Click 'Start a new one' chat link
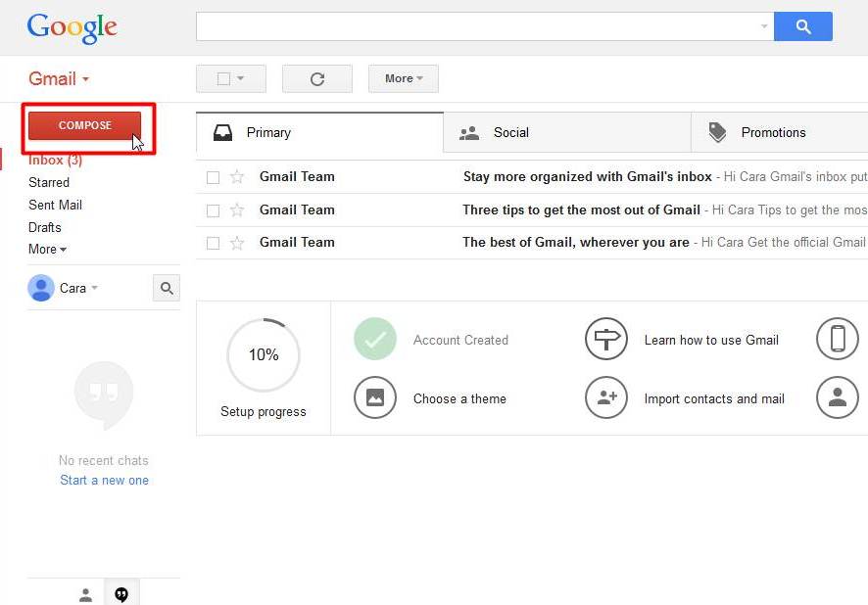 pyautogui.click(x=104, y=480)
